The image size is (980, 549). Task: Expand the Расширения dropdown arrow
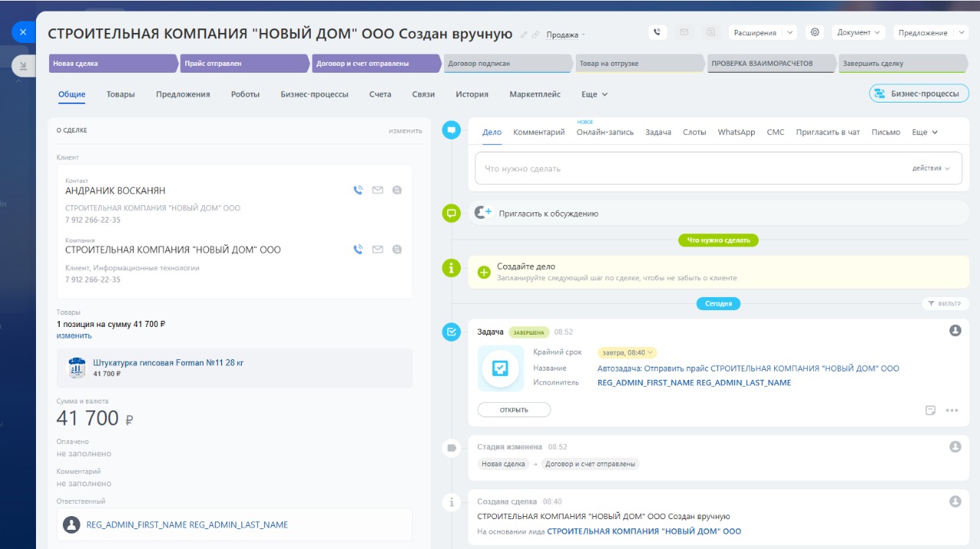point(789,33)
